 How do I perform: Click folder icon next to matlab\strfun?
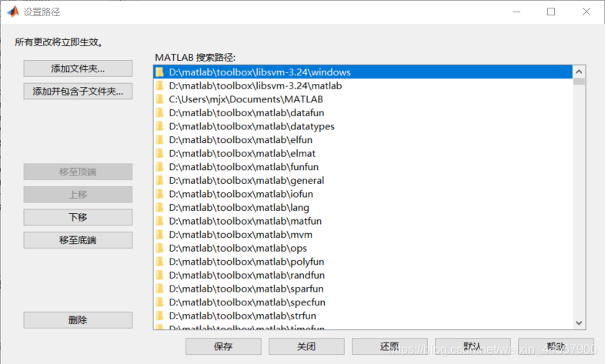(160, 316)
